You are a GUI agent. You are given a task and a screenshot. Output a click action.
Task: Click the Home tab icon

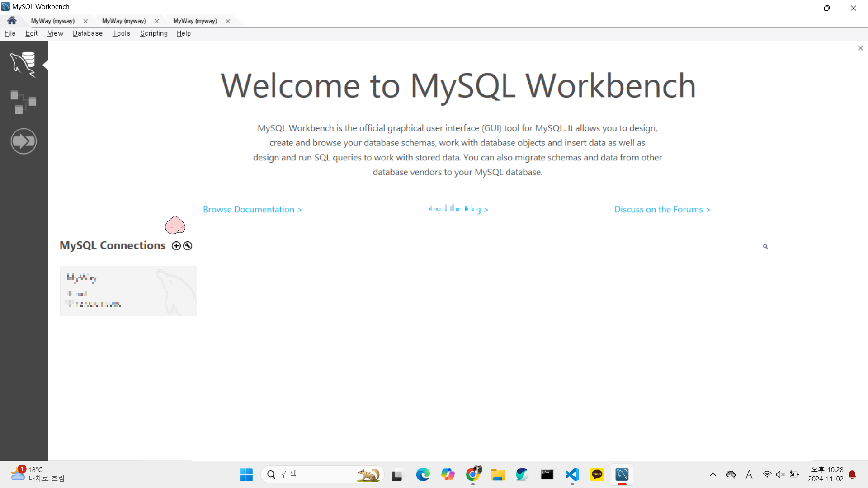pos(12,21)
